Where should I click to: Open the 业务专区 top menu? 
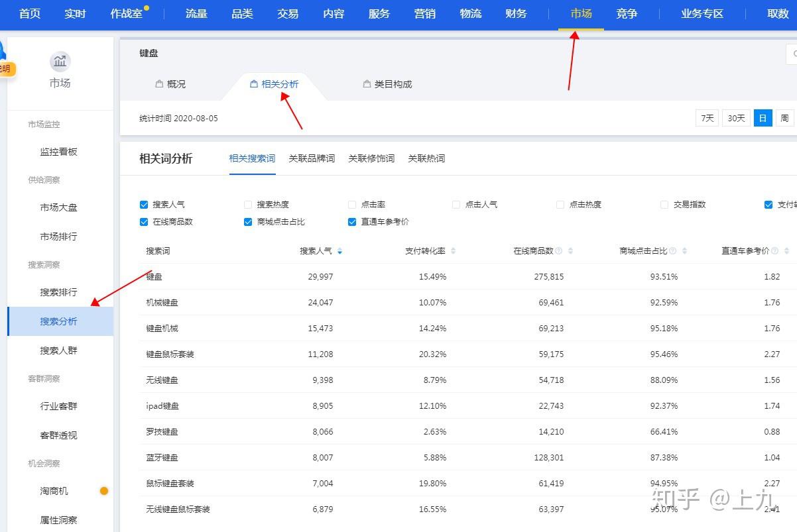click(702, 14)
